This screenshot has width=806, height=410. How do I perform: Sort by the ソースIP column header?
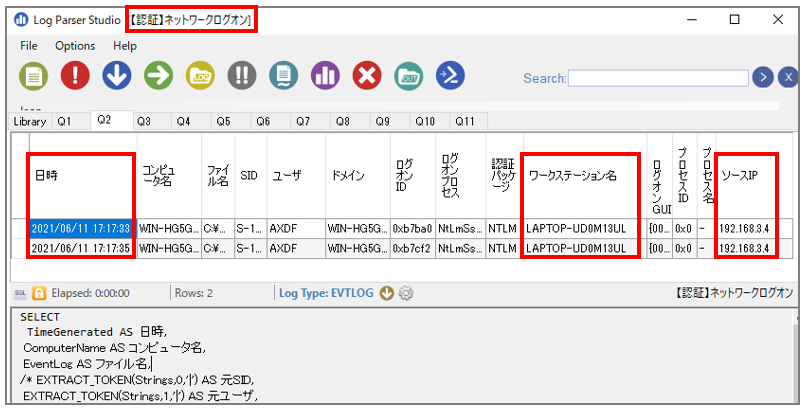[x=754, y=176]
